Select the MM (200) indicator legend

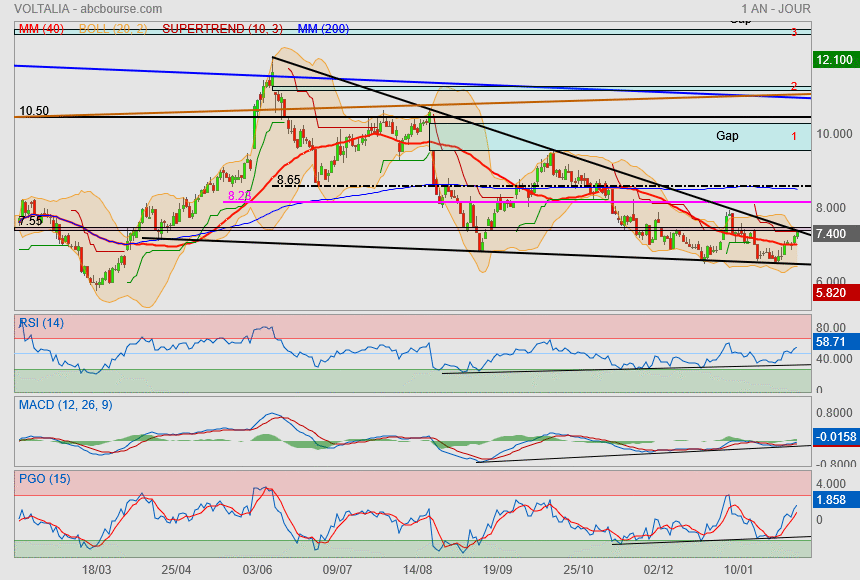(323, 29)
